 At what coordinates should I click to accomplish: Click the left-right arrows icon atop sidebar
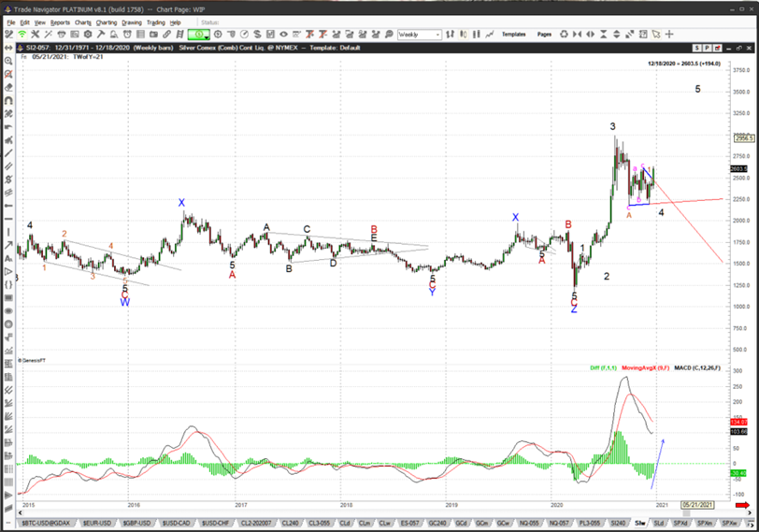8,48
